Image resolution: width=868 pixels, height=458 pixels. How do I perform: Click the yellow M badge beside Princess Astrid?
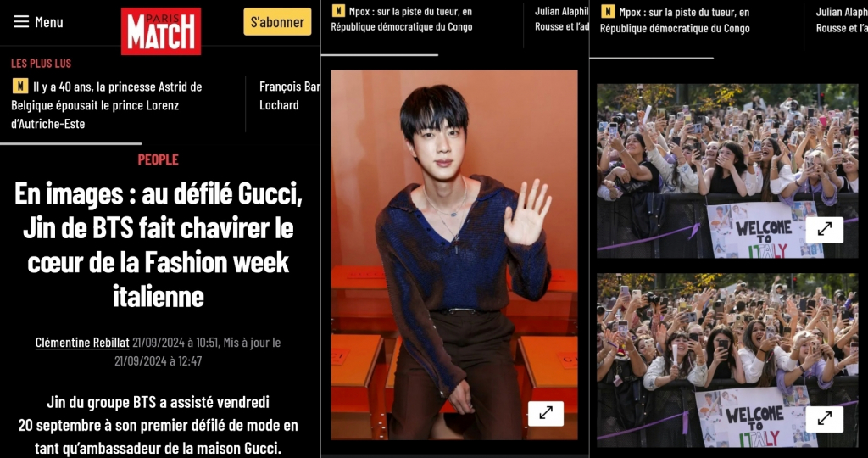pyautogui.click(x=20, y=87)
